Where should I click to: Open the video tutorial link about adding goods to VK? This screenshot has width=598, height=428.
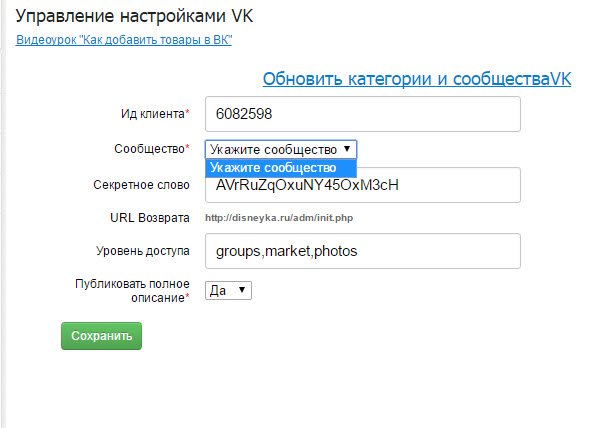click(x=124, y=40)
